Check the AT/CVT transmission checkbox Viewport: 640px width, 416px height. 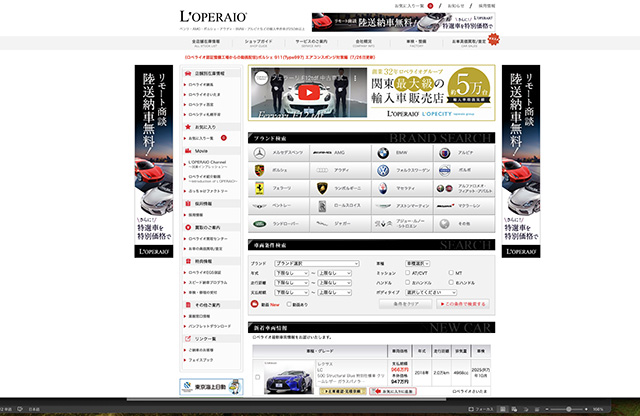coord(407,272)
